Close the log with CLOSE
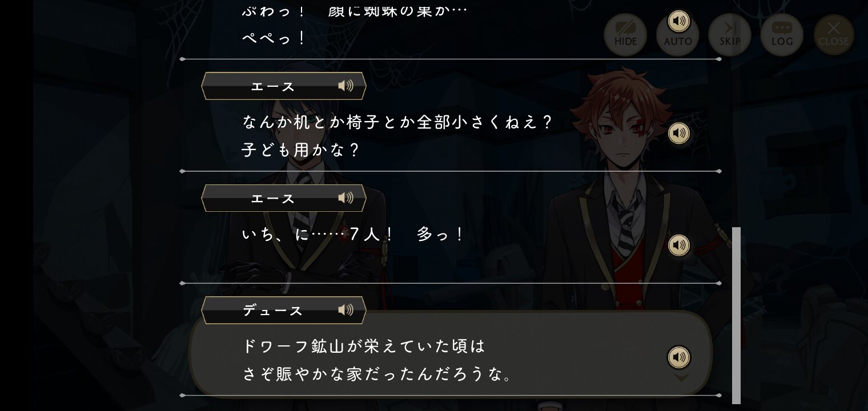The image size is (868, 411). click(x=834, y=35)
